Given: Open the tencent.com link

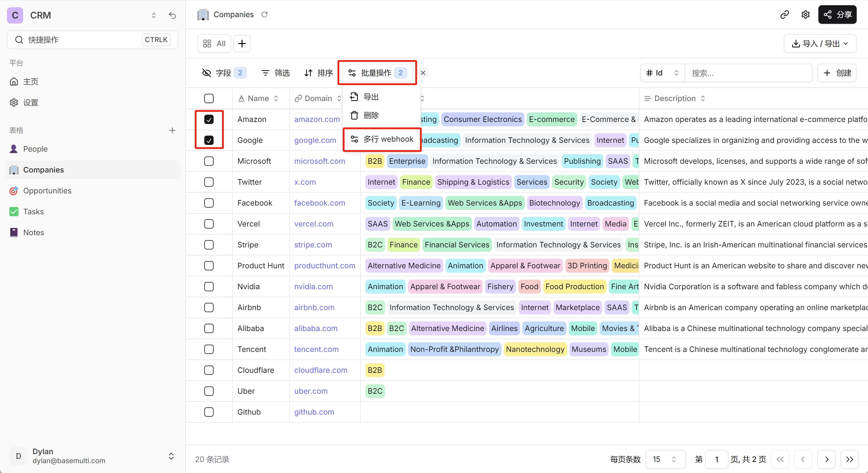Looking at the screenshot, I should click(x=316, y=349).
